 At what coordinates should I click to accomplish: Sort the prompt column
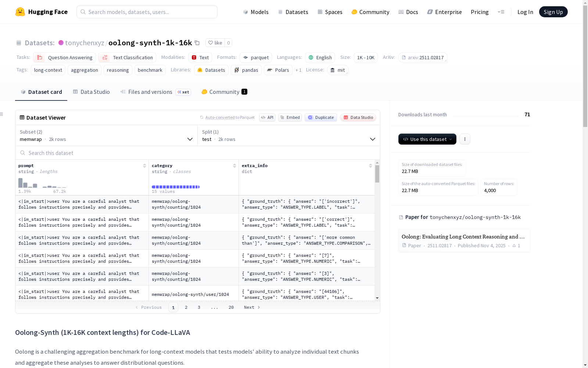click(144, 166)
